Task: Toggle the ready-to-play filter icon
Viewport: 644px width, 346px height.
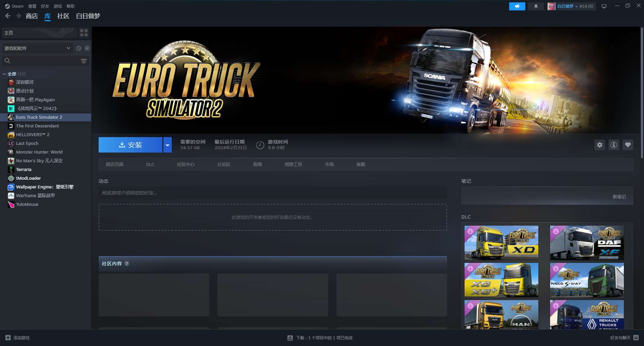Action: (87, 48)
